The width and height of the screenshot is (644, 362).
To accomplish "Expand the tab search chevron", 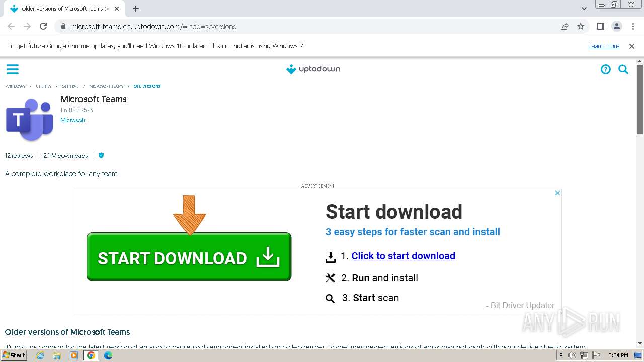I will pyautogui.click(x=584, y=9).
